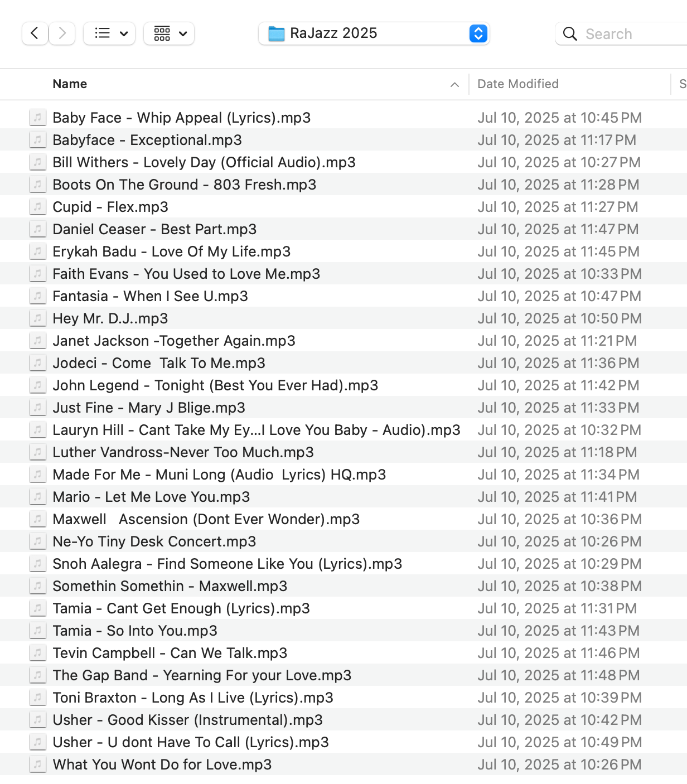Image resolution: width=687 pixels, height=784 pixels.
Task: Click the audio icon for Mario - Let Me Love You
Action: [37, 497]
